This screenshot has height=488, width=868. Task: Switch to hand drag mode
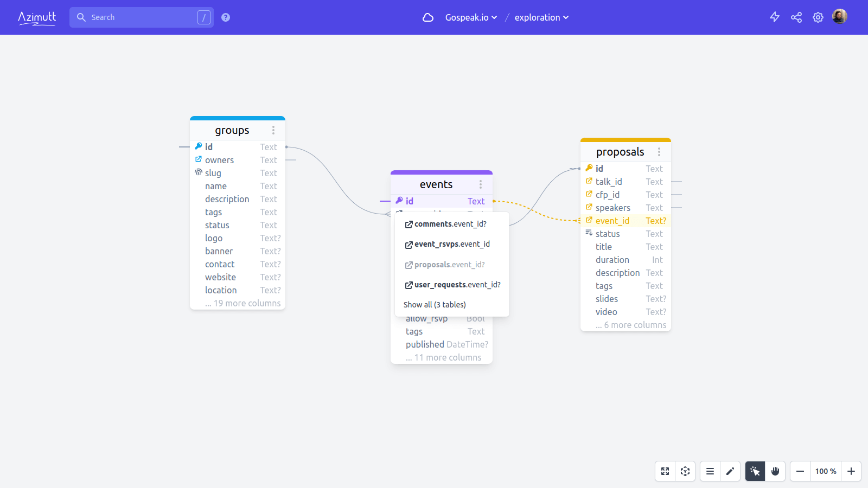[775, 471]
